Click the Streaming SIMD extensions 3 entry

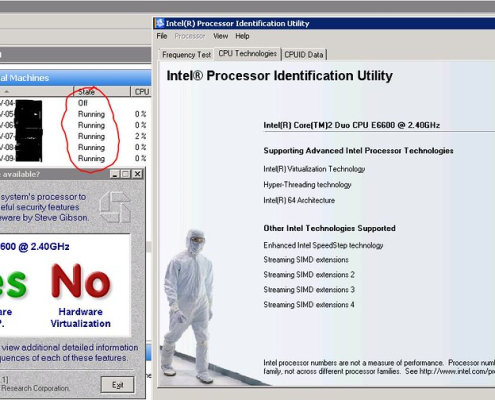click(309, 290)
